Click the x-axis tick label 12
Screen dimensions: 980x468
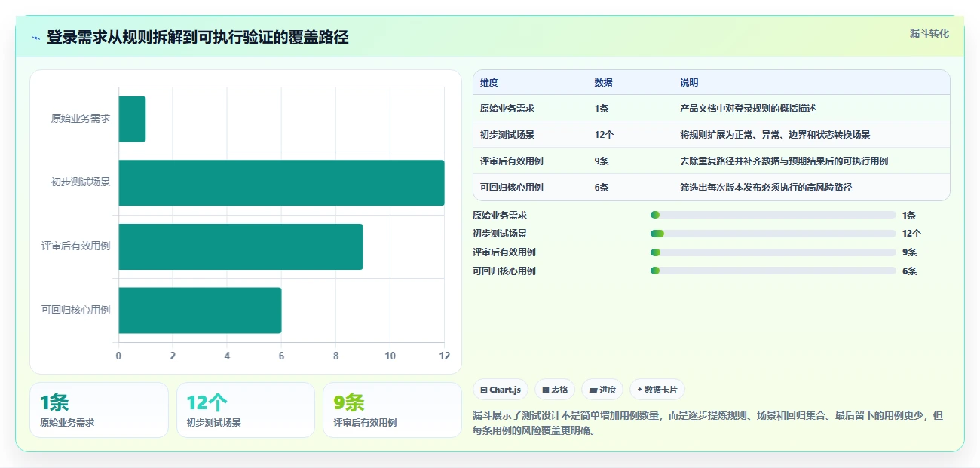click(445, 356)
